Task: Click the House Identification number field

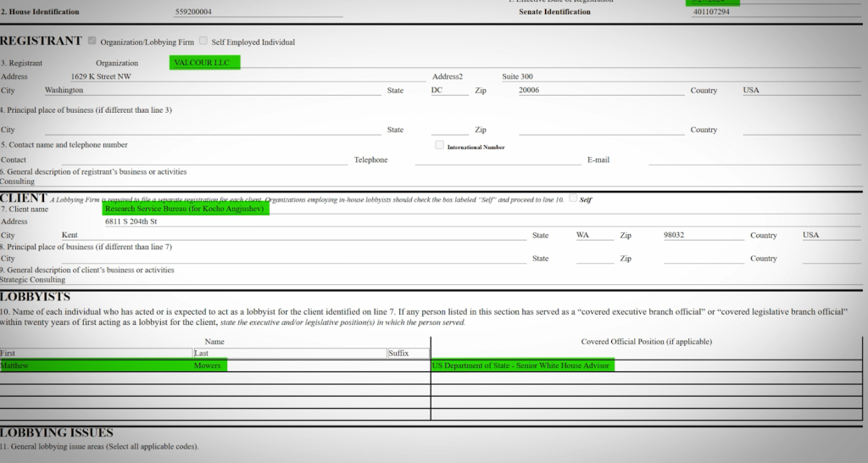Action: pyautogui.click(x=258, y=12)
